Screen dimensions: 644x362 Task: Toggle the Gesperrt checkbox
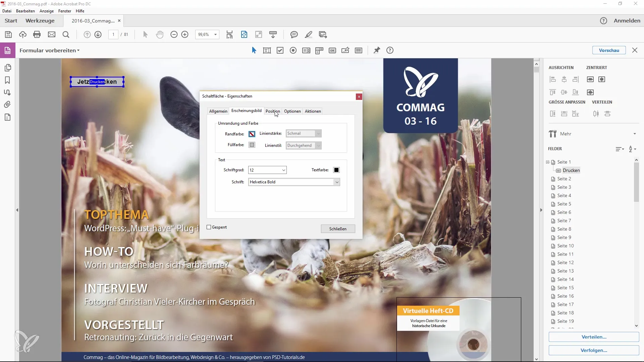coord(209,227)
